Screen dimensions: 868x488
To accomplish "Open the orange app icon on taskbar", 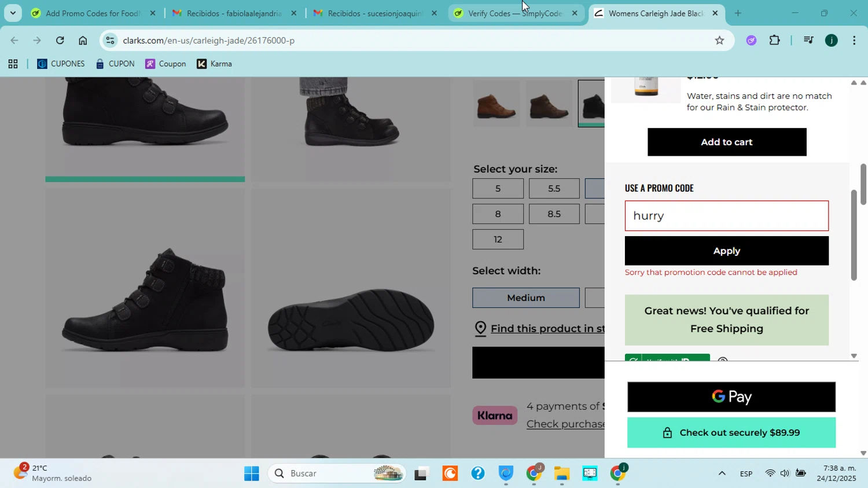I will coord(450,474).
